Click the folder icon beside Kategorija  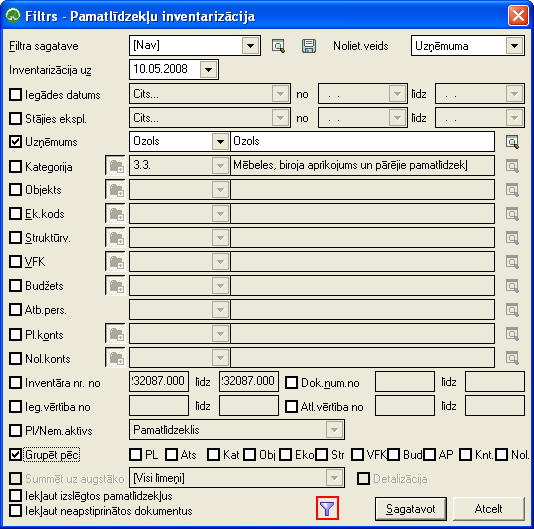point(115,166)
